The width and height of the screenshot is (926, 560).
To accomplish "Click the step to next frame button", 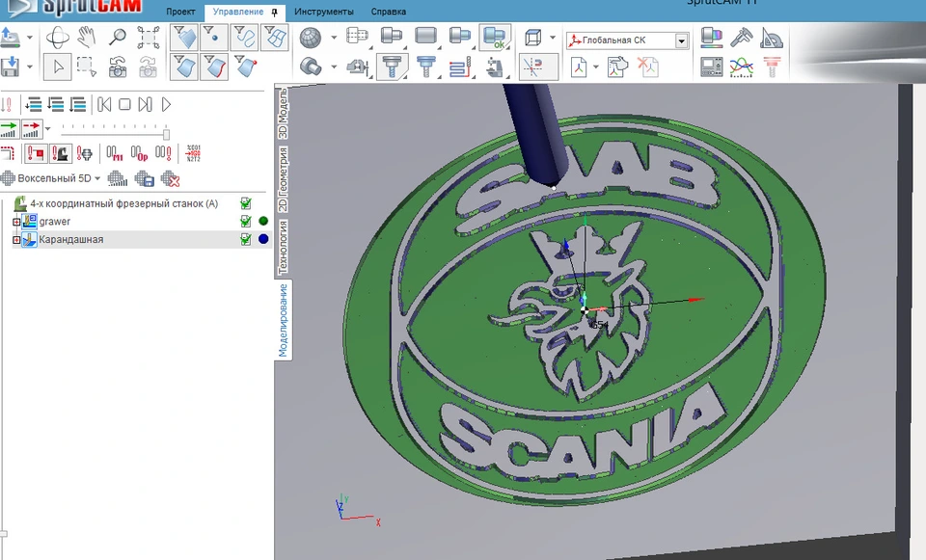I will [146, 104].
